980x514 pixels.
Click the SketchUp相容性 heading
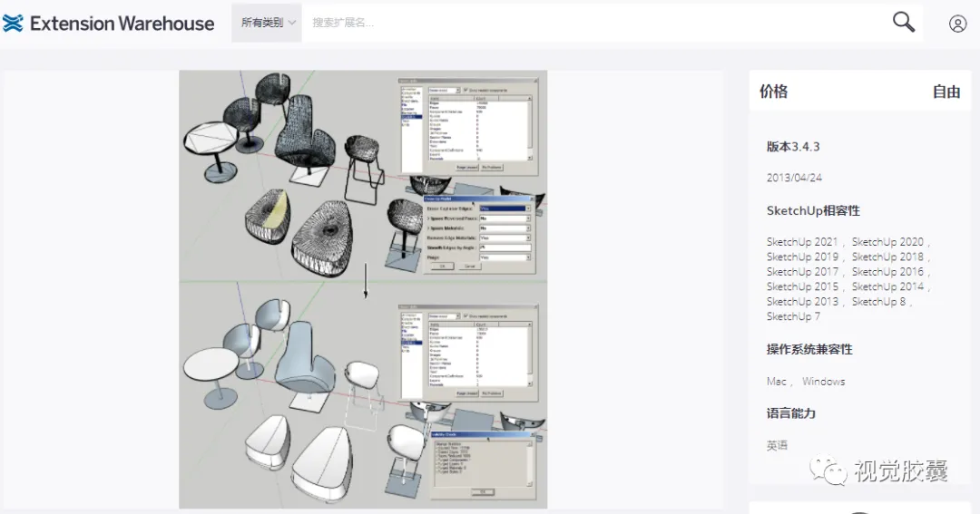click(x=813, y=210)
